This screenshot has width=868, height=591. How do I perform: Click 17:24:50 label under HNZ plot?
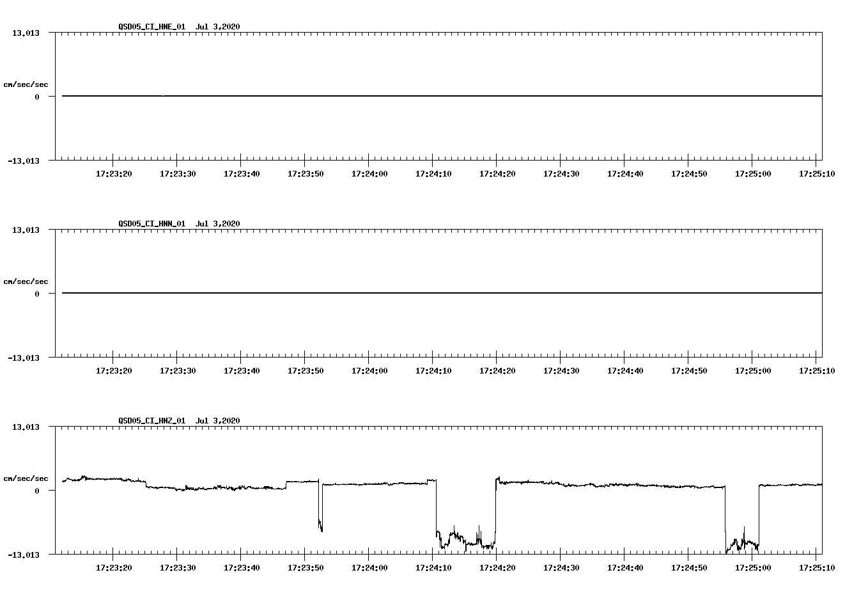(689, 568)
